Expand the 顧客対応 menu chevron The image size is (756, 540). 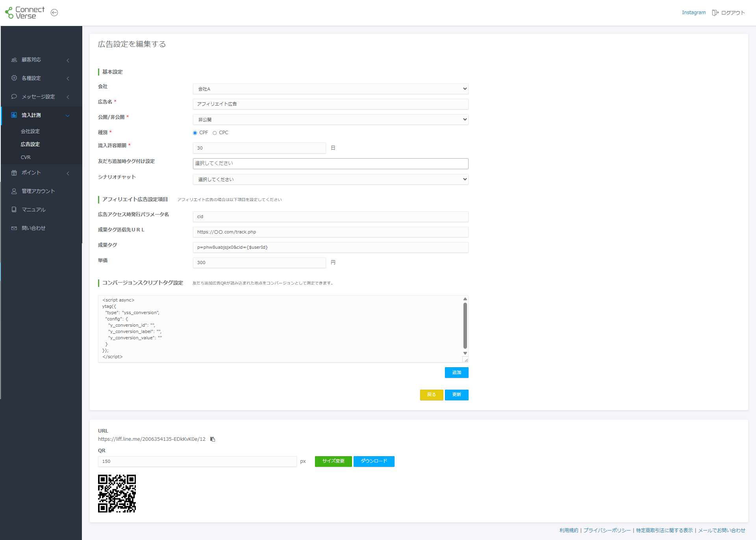68,60
